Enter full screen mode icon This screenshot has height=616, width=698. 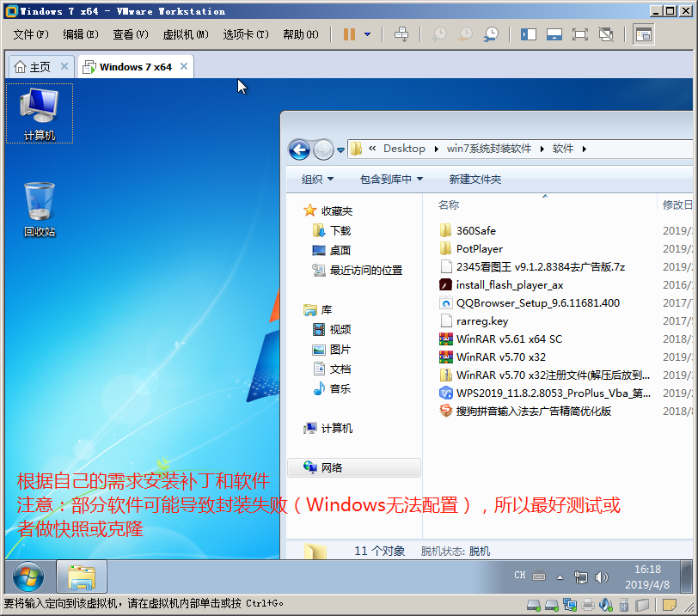580,34
